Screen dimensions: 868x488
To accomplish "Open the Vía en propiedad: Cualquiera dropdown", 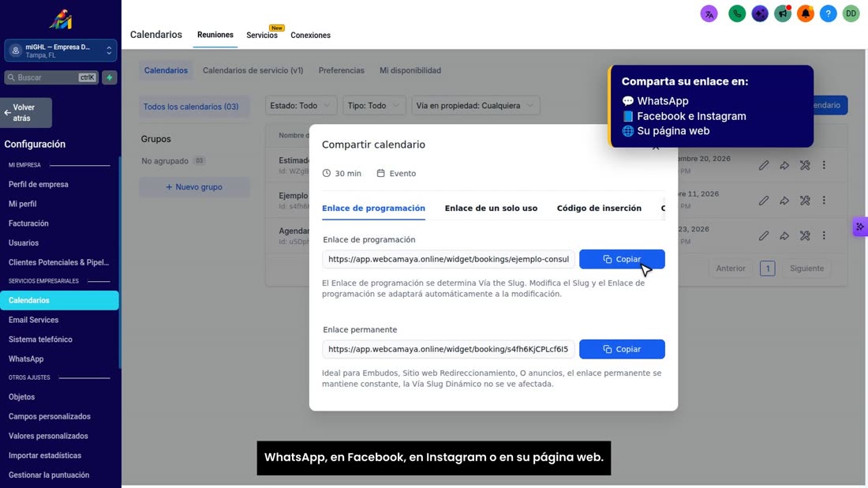I will pos(475,105).
